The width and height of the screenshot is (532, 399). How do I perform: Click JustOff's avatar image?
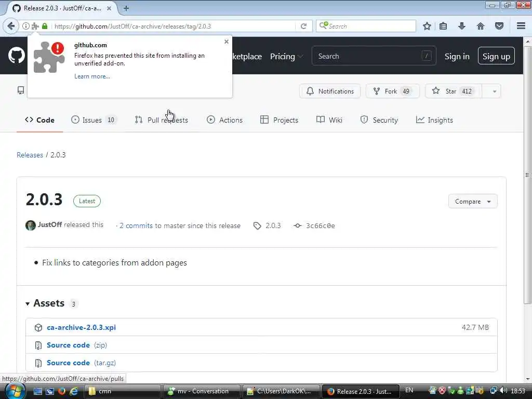pos(31,225)
